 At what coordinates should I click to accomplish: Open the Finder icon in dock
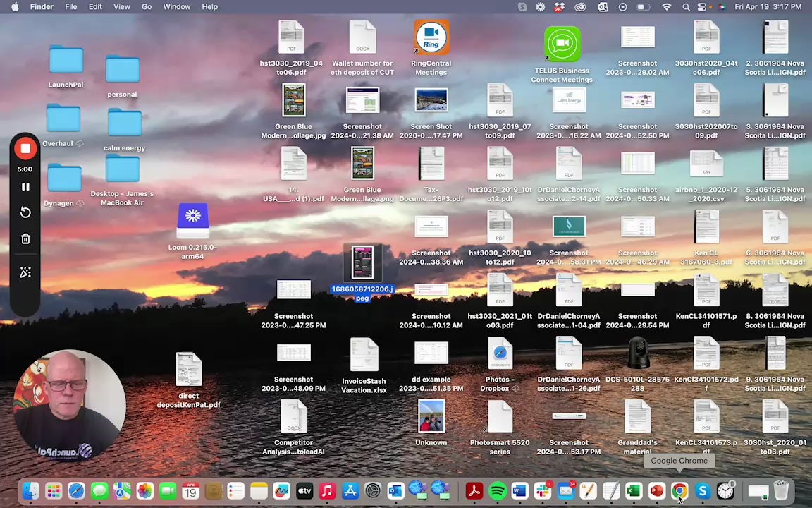pyautogui.click(x=30, y=491)
